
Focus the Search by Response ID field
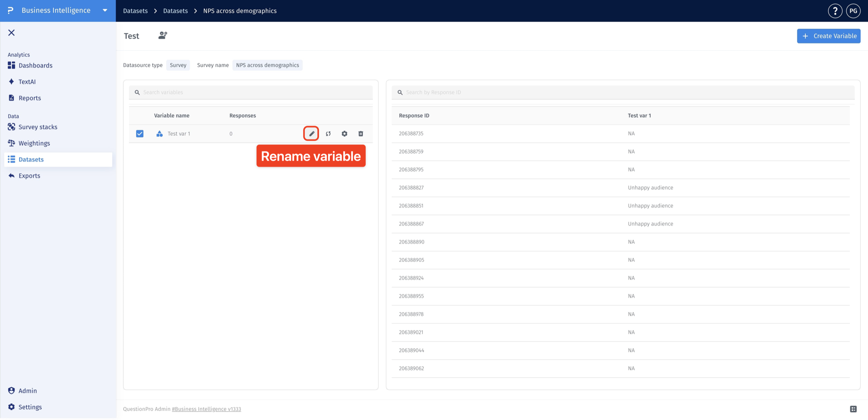click(x=623, y=92)
